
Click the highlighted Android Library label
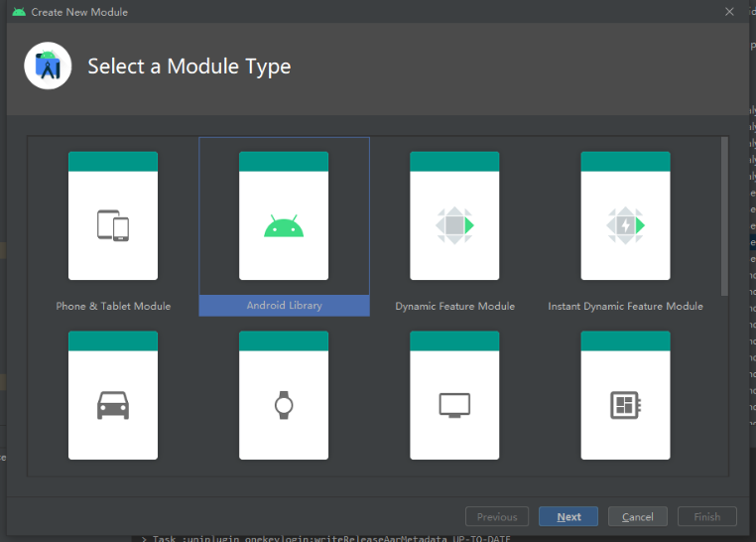(x=285, y=305)
